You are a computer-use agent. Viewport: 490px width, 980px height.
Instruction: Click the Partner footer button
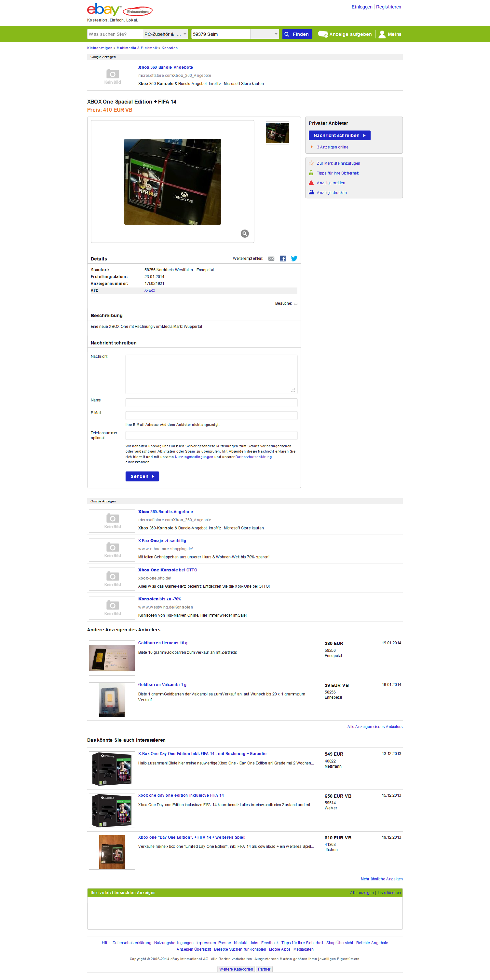click(x=264, y=969)
